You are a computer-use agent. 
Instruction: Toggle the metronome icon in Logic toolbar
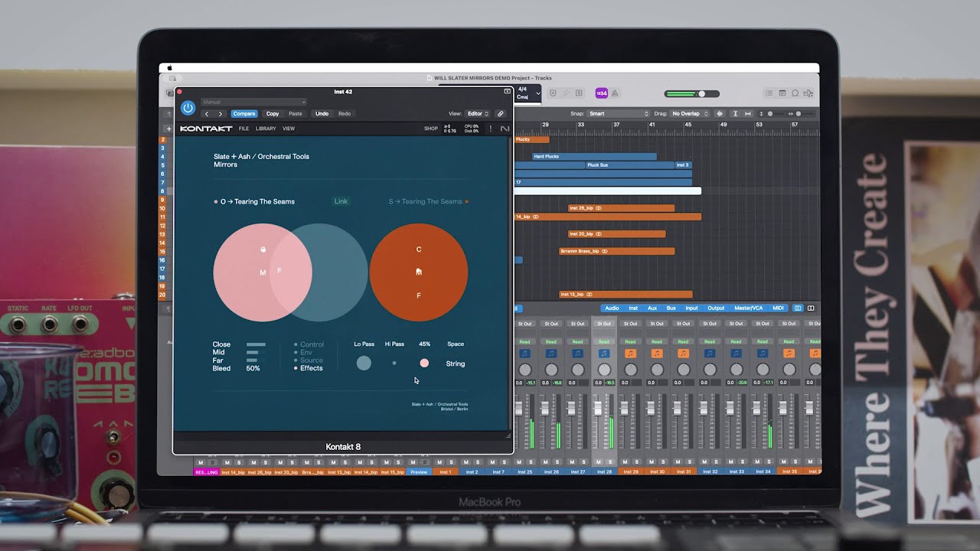coord(615,93)
